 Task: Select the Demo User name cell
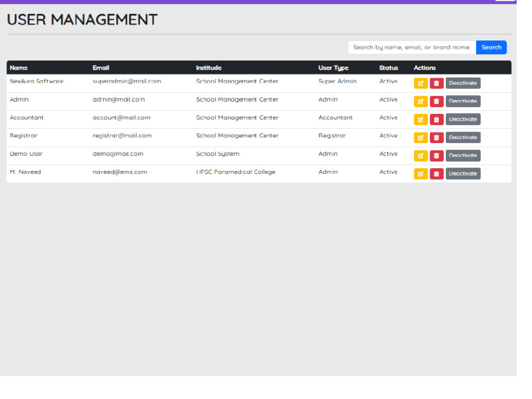point(26,154)
